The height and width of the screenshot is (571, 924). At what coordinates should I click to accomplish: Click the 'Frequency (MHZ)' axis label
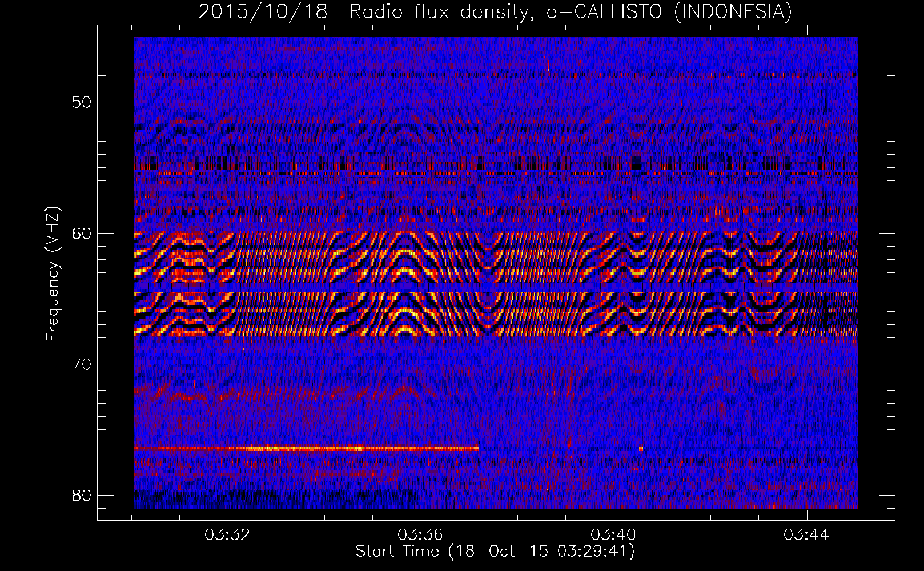click(53, 274)
